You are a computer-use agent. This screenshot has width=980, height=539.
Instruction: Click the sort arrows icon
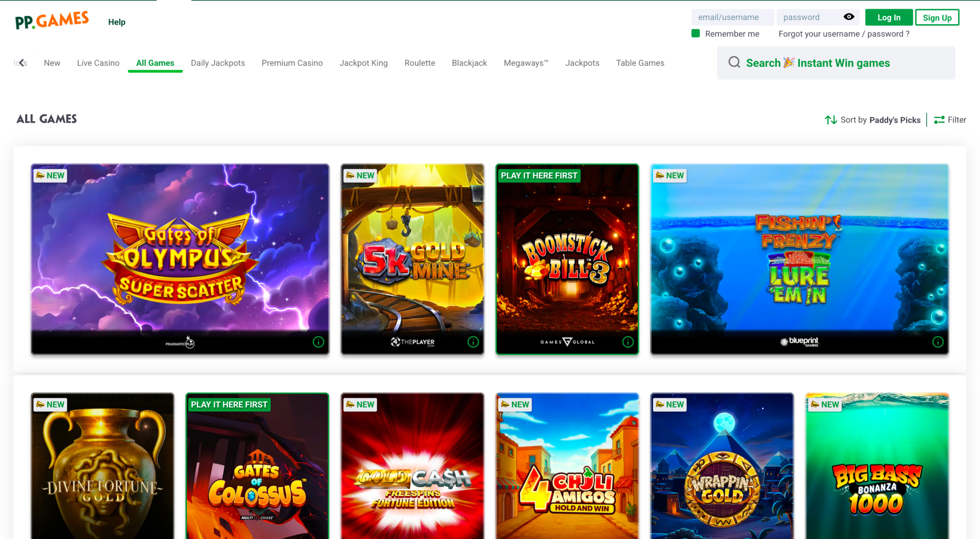pos(831,120)
